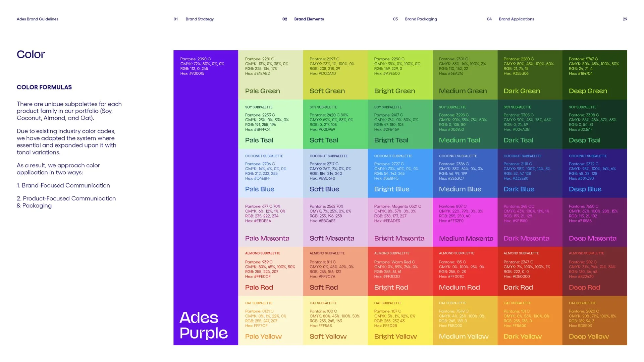
Task: Open the Brand Elements section tab
Action: click(x=309, y=19)
